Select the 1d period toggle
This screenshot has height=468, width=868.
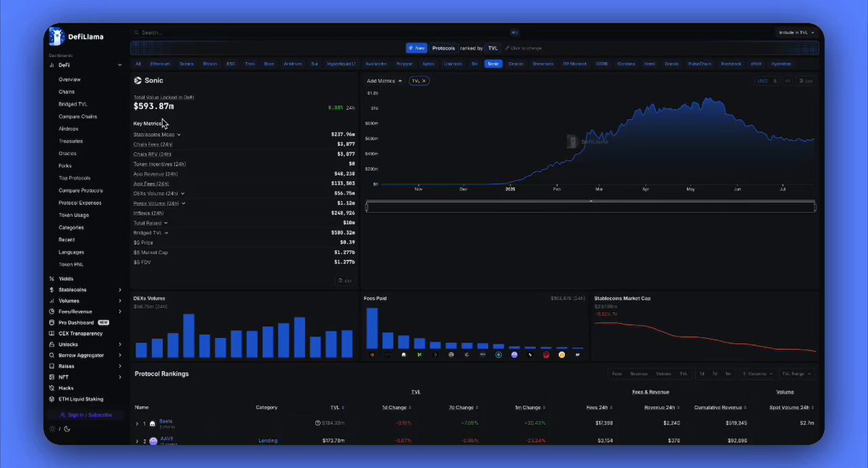[702, 374]
